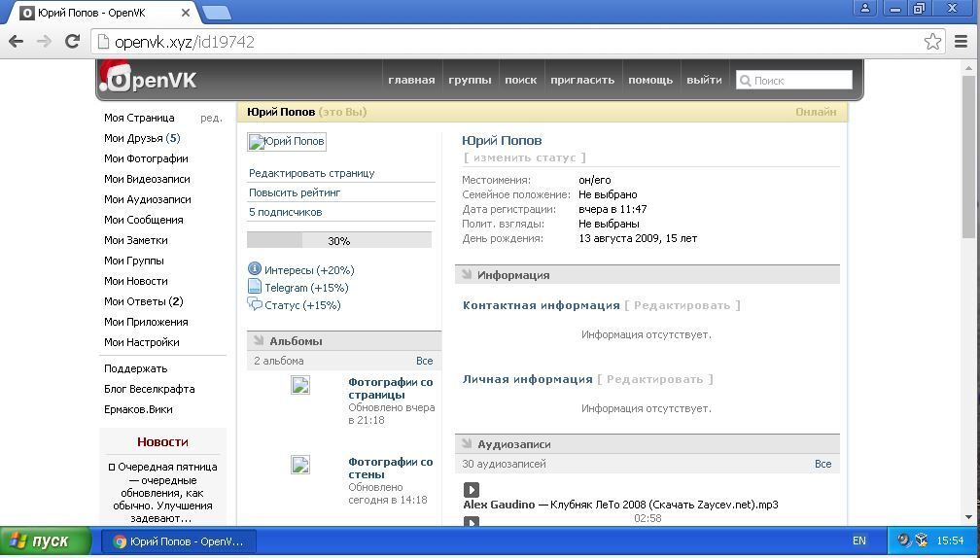Image resolution: width=980 pixels, height=558 pixels.
Task: Open the Windows пуск start button
Action: point(46,541)
